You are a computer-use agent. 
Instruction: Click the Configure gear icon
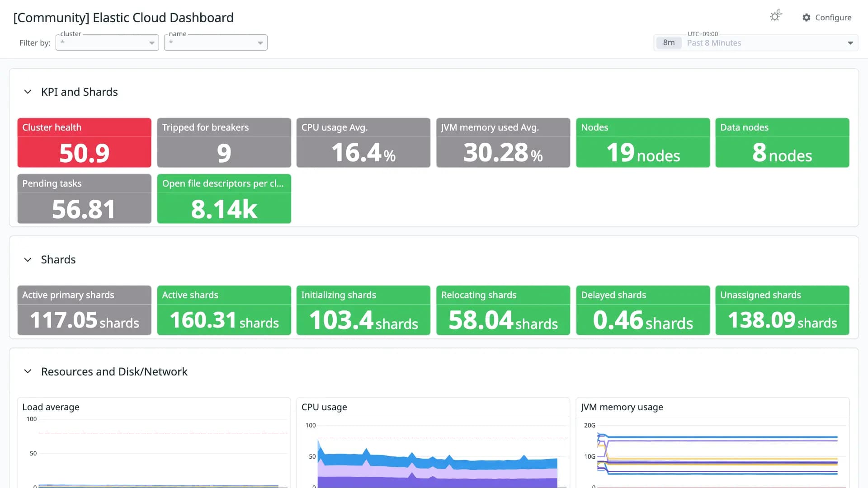(806, 18)
